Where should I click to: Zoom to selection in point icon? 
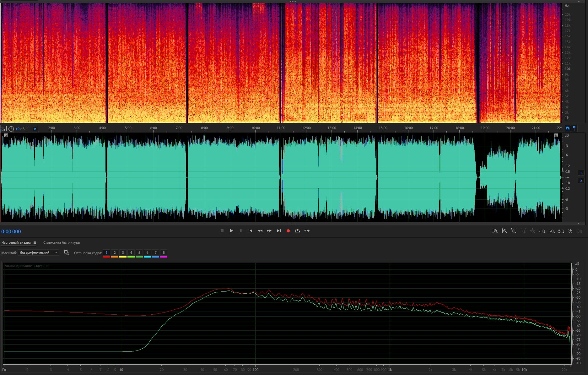click(542, 231)
